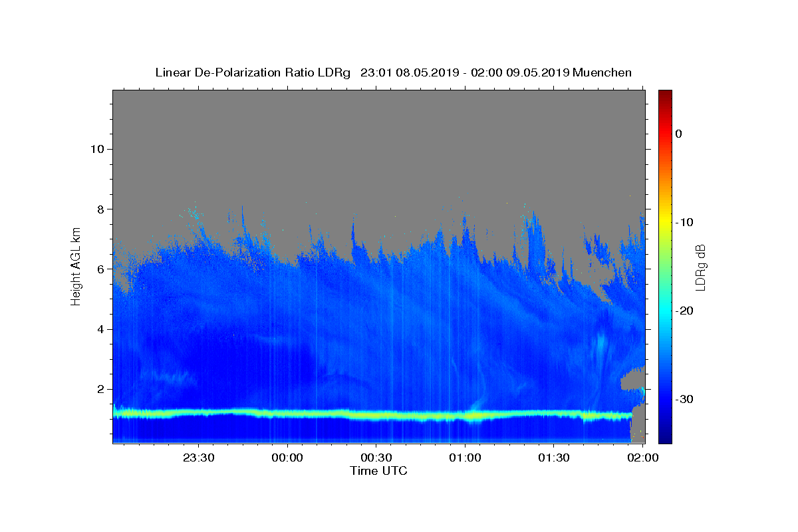Image resolution: width=798 pixels, height=532 pixels.
Task: Click the colorbar value -20
Action: (x=685, y=311)
